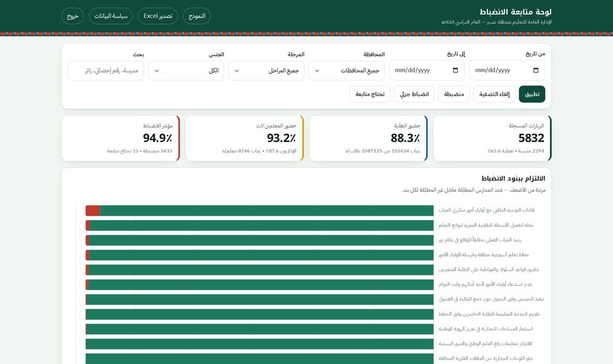
Task: Click green bar for استثمار المساحات الجدارية
Action: pyautogui.click(x=260, y=329)
